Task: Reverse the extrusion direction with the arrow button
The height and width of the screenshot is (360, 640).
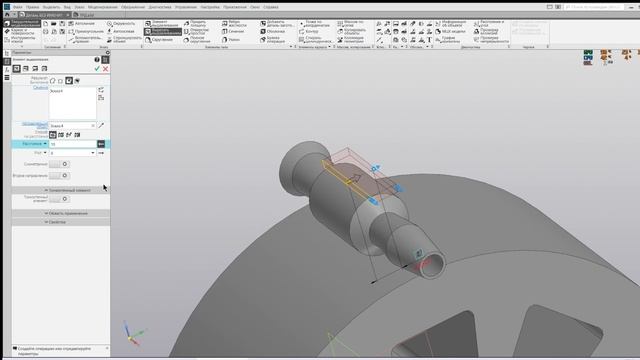Action: click(x=101, y=144)
